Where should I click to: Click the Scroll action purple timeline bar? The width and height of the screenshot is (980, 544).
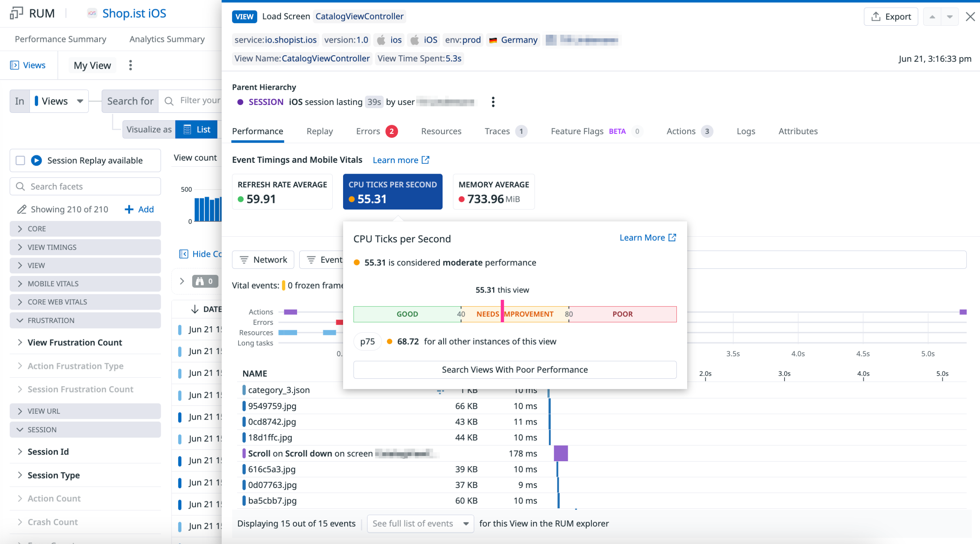click(561, 454)
